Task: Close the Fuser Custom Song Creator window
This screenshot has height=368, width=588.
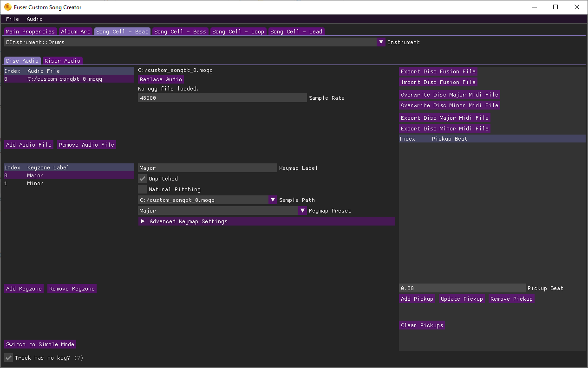Action: pos(577,7)
